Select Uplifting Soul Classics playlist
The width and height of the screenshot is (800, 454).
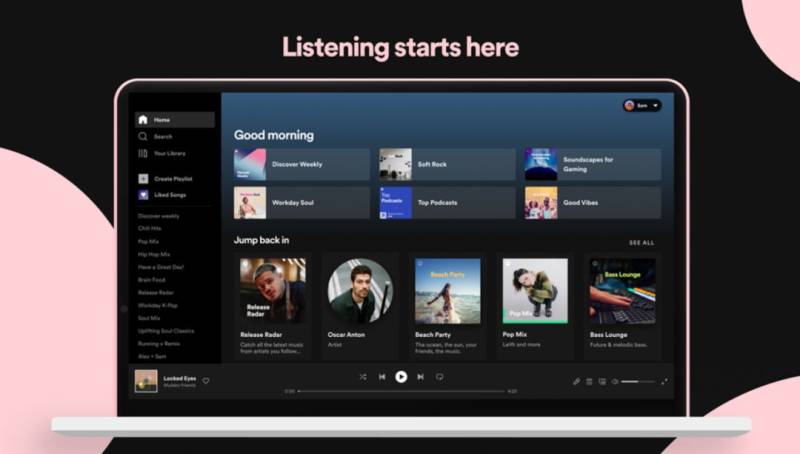click(166, 331)
